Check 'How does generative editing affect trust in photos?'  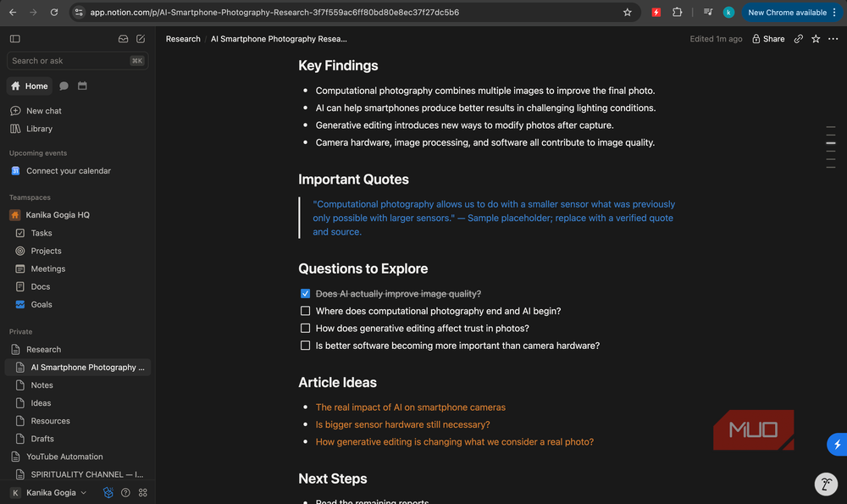[x=305, y=329]
